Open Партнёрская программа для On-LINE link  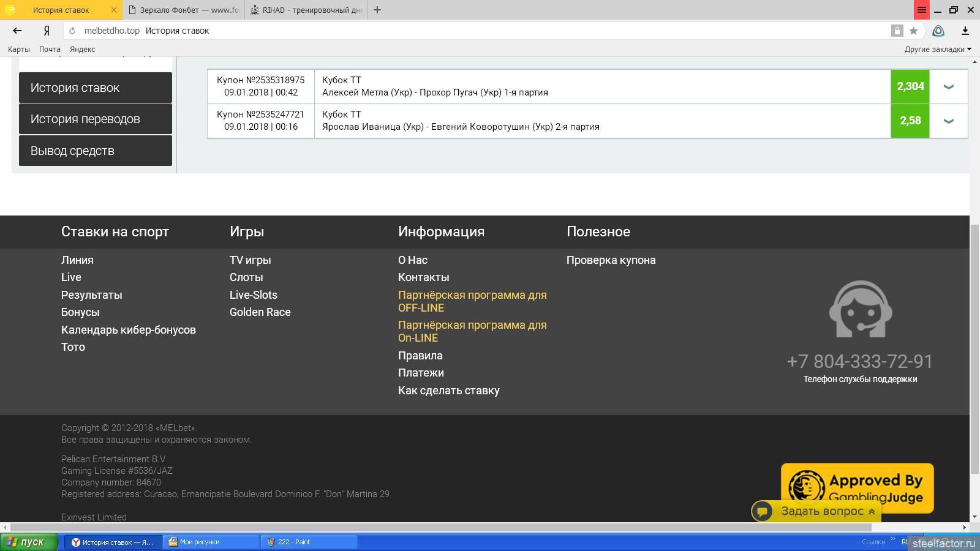click(472, 331)
